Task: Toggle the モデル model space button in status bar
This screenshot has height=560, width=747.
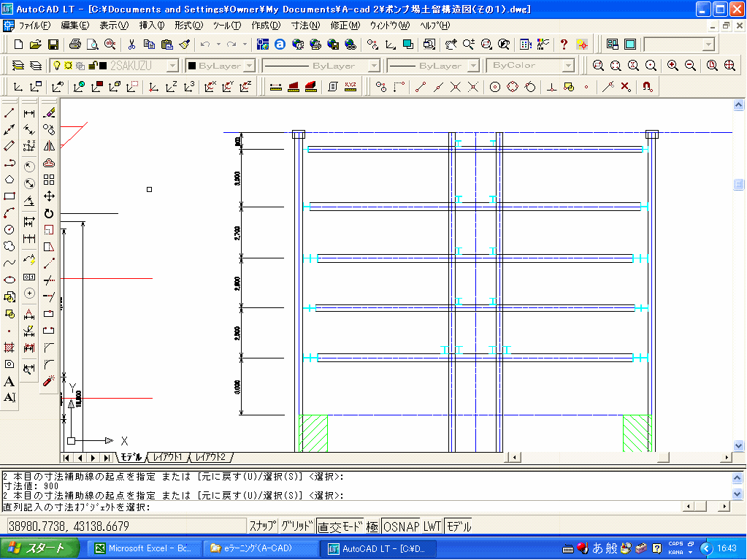Action: 459,526
